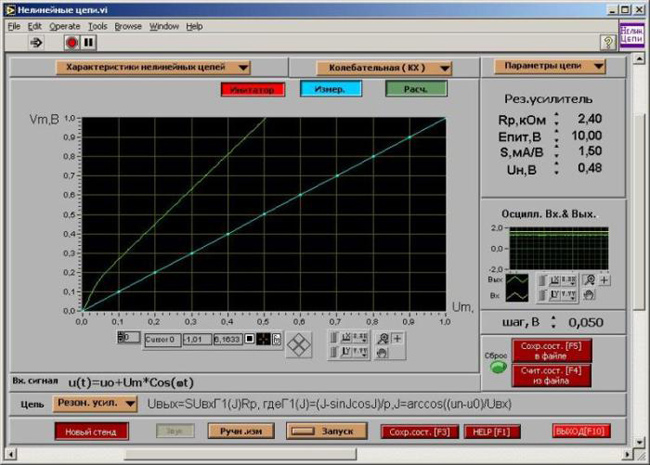
Task: Toggle the Запуск start switch
Action: pyautogui.click(x=327, y=431)
